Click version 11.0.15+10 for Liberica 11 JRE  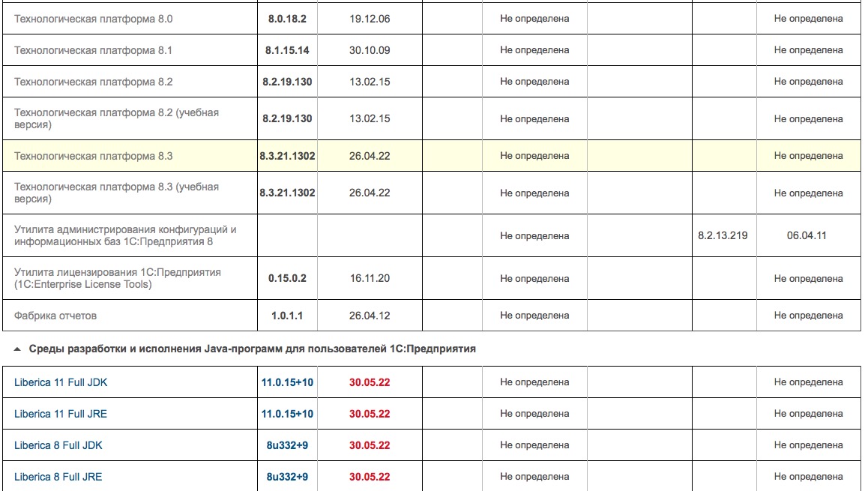[287, 414]
